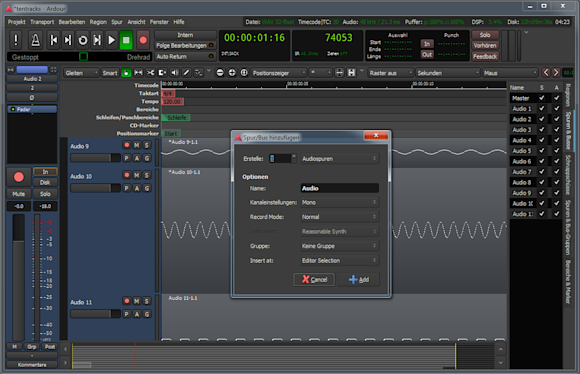Image resolution: width=580 pixels, height=374 pixels.
Task: Select the Cut (scissors) tool
Action: click(x=150, y=73)
